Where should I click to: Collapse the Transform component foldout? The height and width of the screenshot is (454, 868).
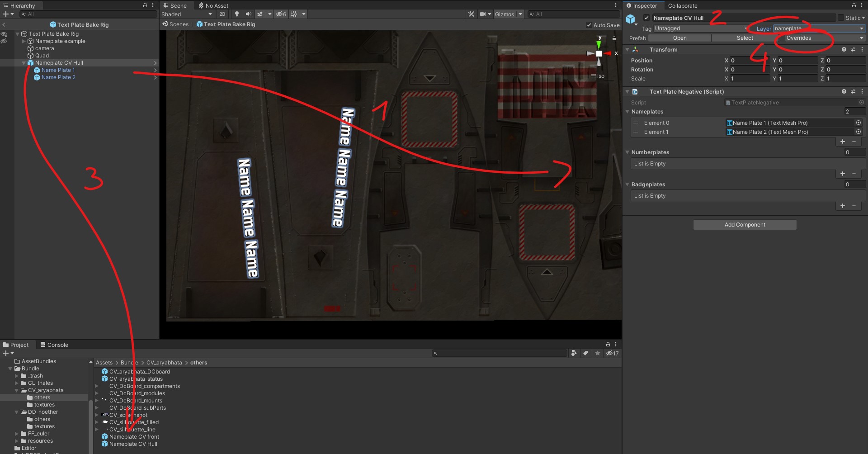[627, 49]
